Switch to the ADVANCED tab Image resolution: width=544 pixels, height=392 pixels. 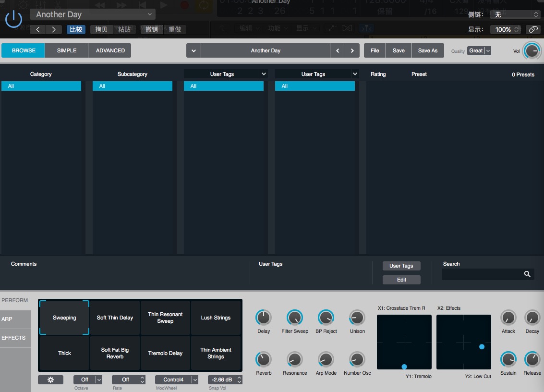110,50
